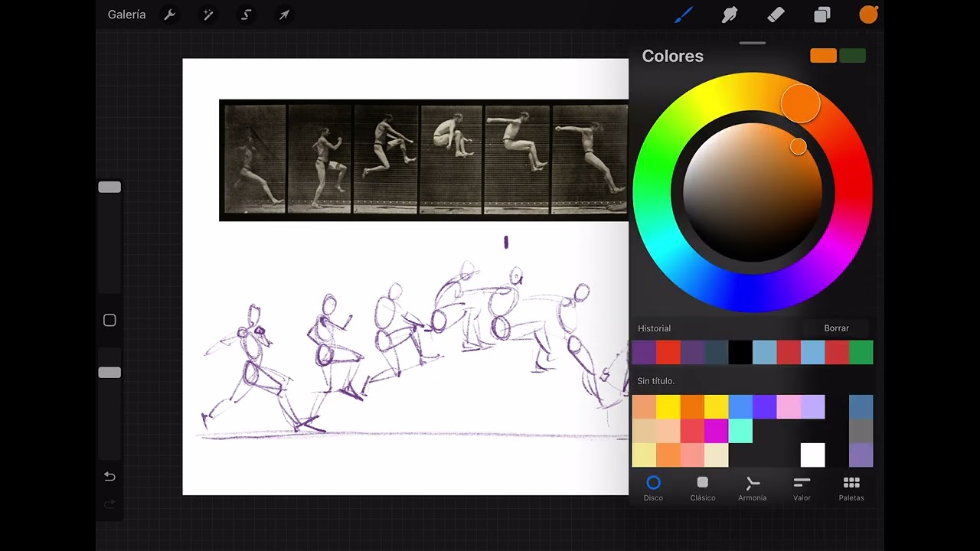
Task: Choose the pink palette swatch
Action: tap(789, 407)
